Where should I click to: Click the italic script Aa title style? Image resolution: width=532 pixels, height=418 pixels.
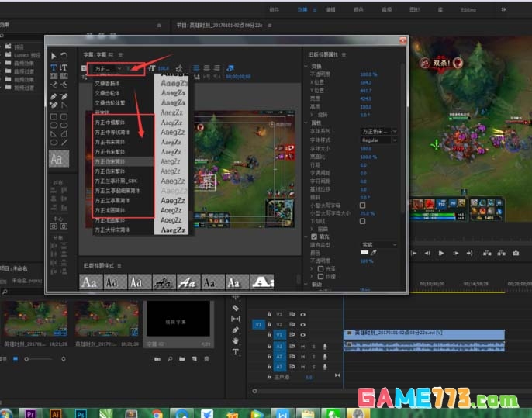[164, 282]
